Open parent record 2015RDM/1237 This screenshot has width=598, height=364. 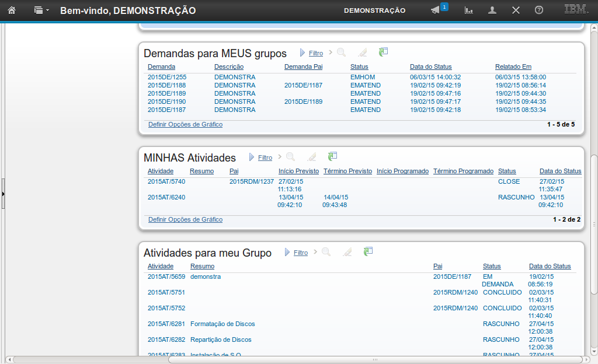coord(251,181)
